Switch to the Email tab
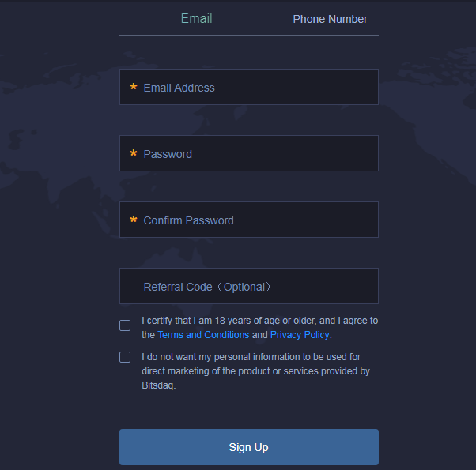This screenshot has height=470, width=476. tap(196, 19)
